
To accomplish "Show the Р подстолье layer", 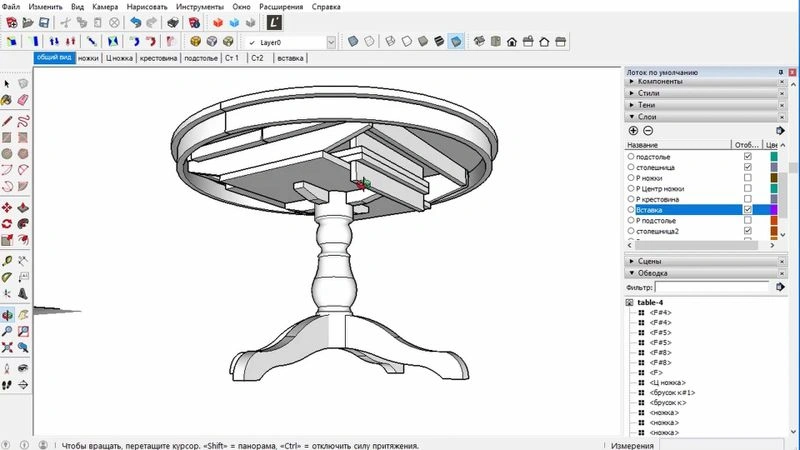I will [747, 220].
